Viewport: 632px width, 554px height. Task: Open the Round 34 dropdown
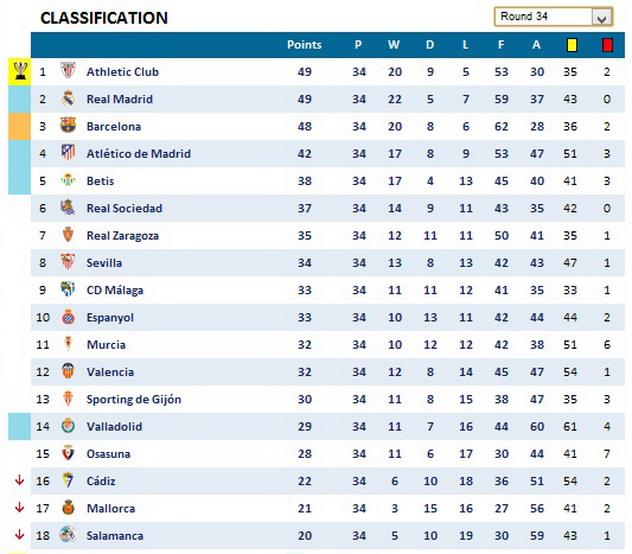(x=601, y=17)
